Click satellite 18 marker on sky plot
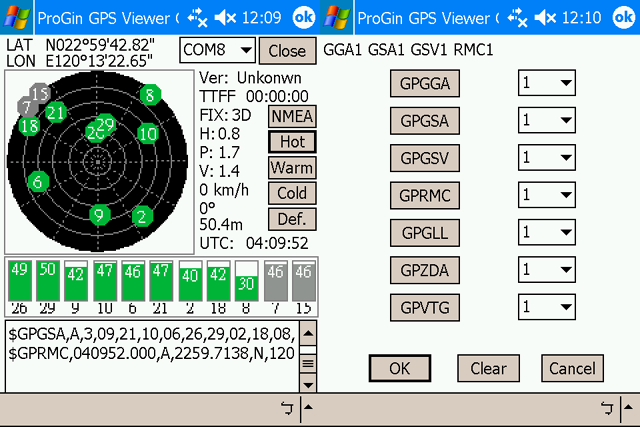 point(29,126)
